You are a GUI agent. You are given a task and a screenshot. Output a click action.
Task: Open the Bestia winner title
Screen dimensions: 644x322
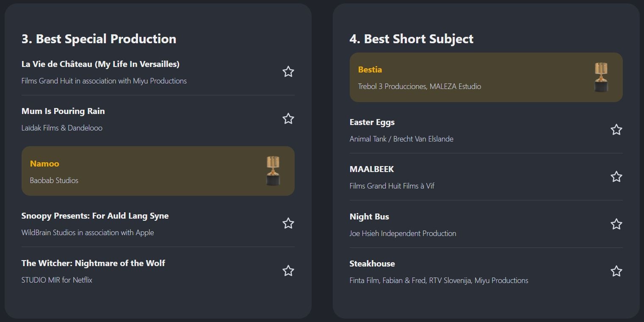(370, 69)
